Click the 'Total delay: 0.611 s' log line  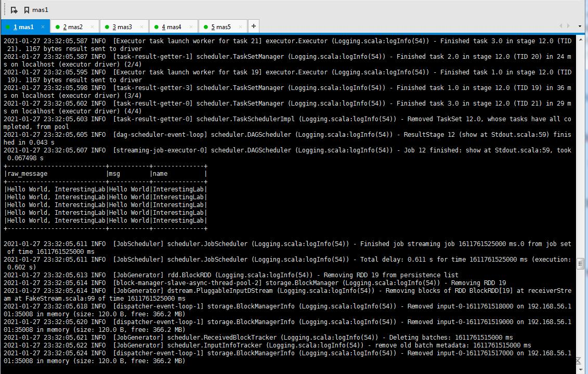pyautogui.click(x=288, y=263)
